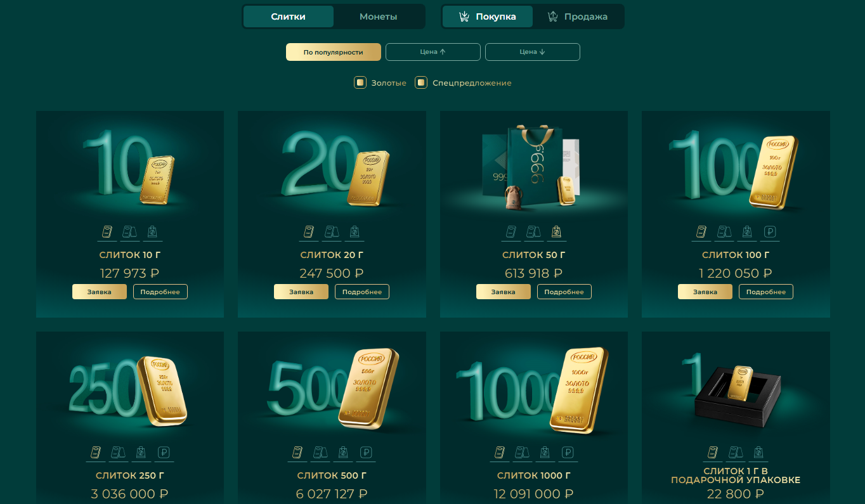865x504 pixels.
Task: Select the gift bag icon under 1000 g ingot
Action: coord(545,453)
